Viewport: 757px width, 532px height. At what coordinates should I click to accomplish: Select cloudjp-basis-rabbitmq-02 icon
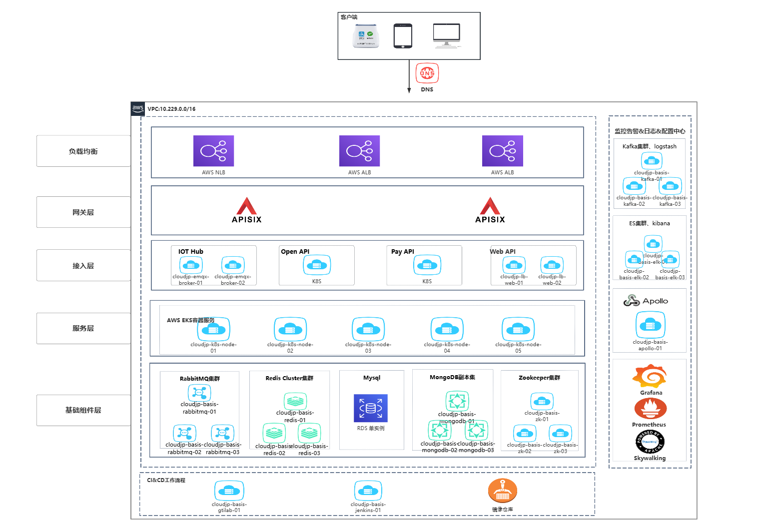click(x=184, y=433)
